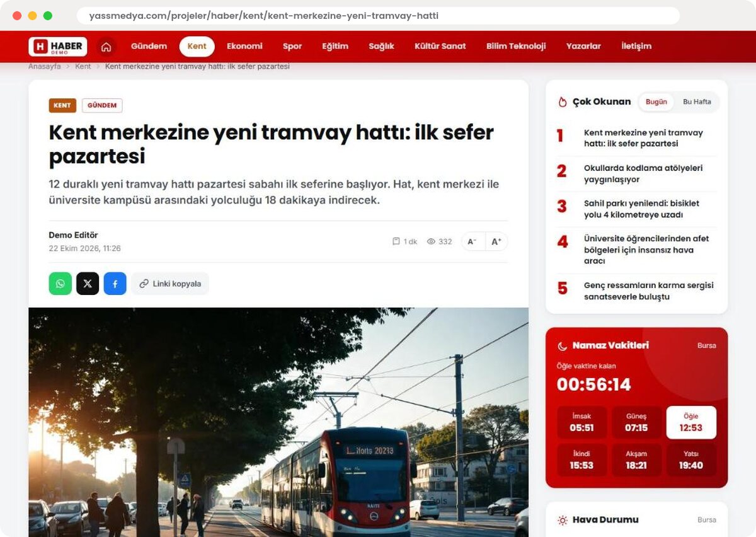Click the eye views icon
The image size is (756, 537).
(432, 241)
